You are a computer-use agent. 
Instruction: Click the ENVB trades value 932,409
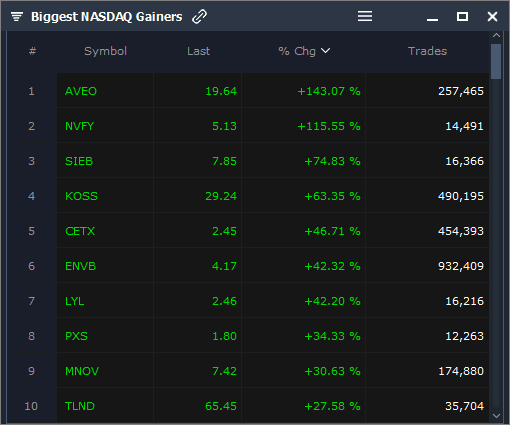coord(461,266)
